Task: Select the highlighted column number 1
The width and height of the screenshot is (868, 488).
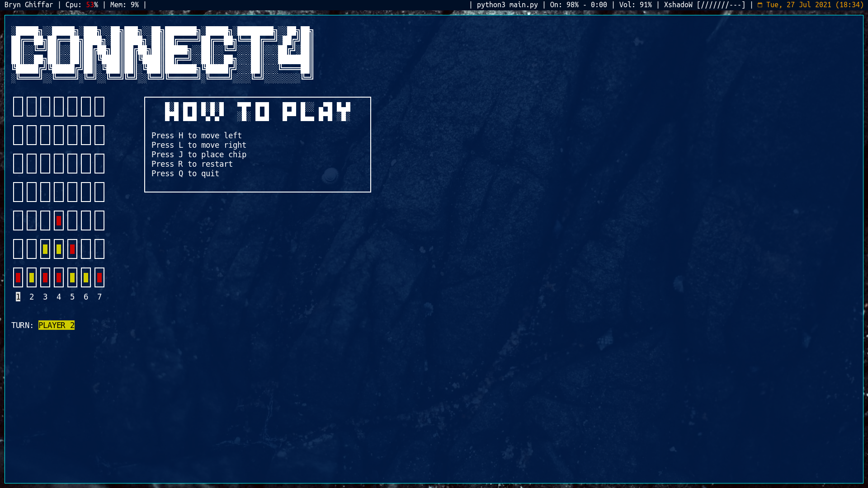Action: (x=18, y=297)
